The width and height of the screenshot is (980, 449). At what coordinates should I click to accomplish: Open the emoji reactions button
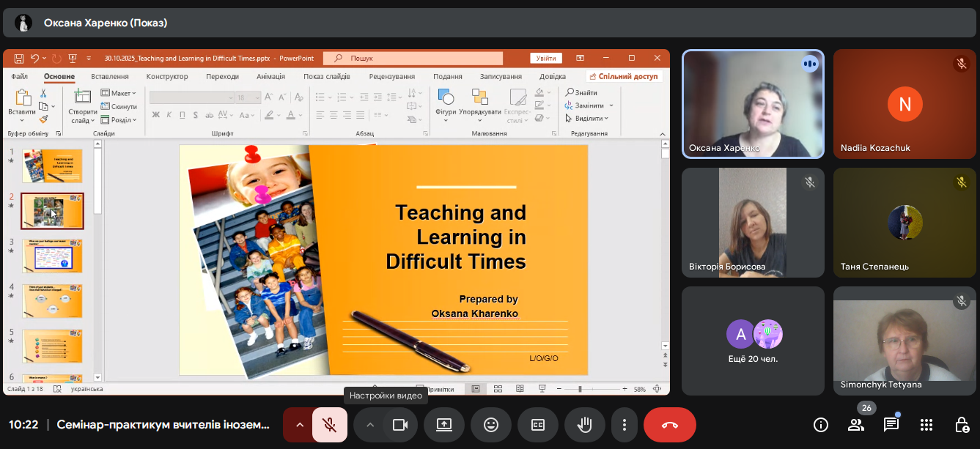tap(491, 425)
